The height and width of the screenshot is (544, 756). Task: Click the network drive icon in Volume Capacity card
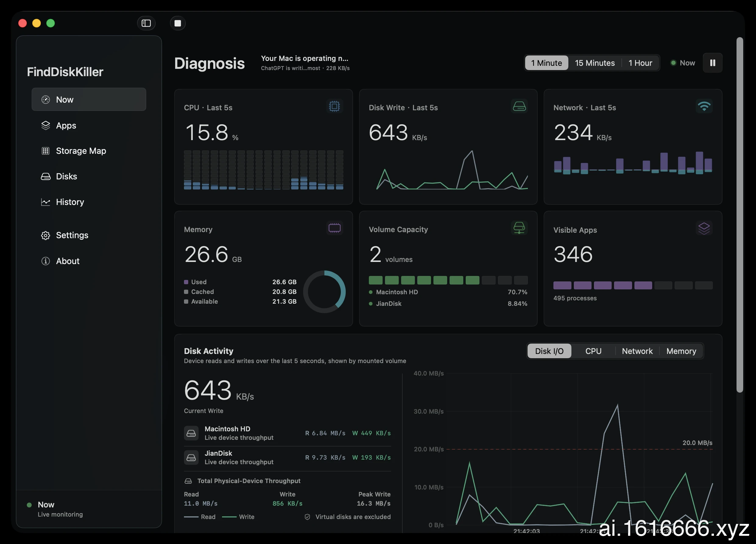tap(519, 228)
